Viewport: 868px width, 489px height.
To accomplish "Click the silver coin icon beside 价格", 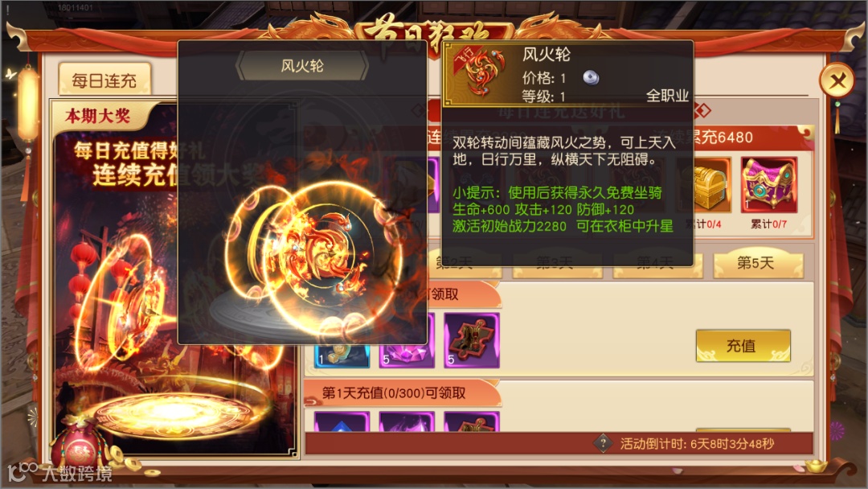I will 591,77.
